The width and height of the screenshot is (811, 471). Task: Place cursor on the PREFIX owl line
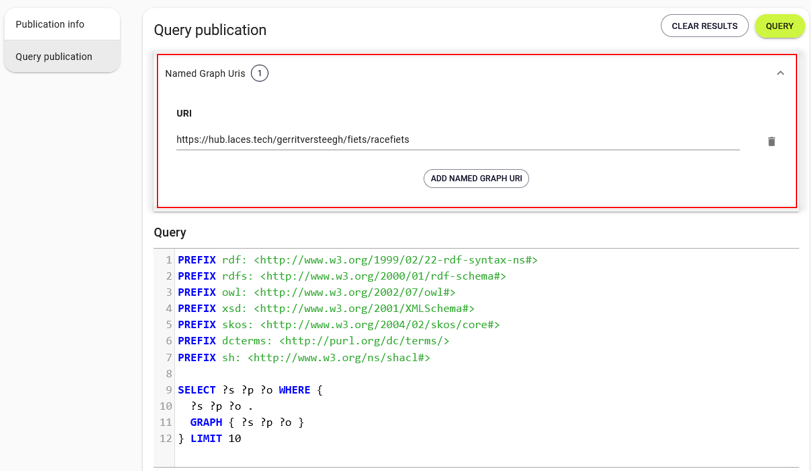point(317,292)
